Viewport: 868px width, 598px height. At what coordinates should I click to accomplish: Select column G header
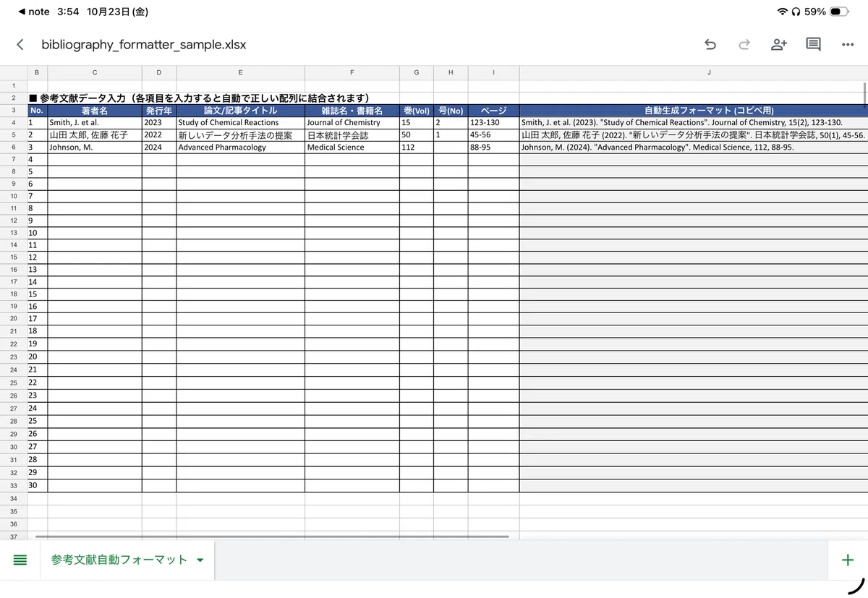[x=417, y=72]
